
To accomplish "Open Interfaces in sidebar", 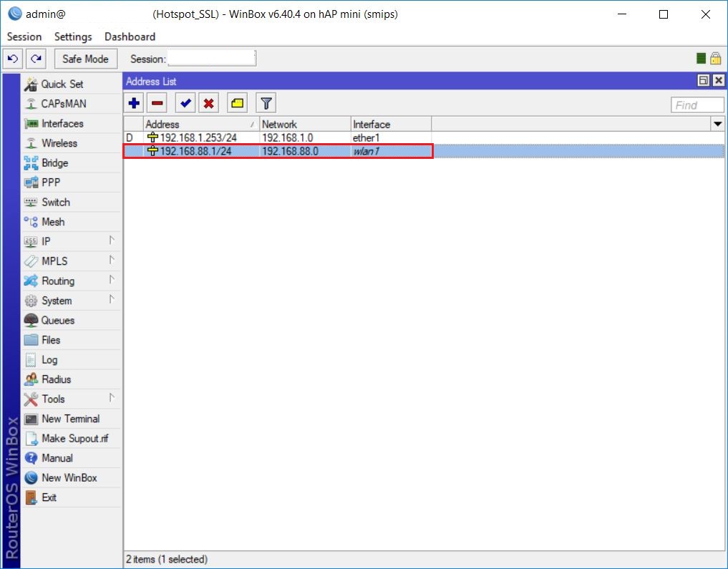I will pyautogui.click(x=72, y=123).
